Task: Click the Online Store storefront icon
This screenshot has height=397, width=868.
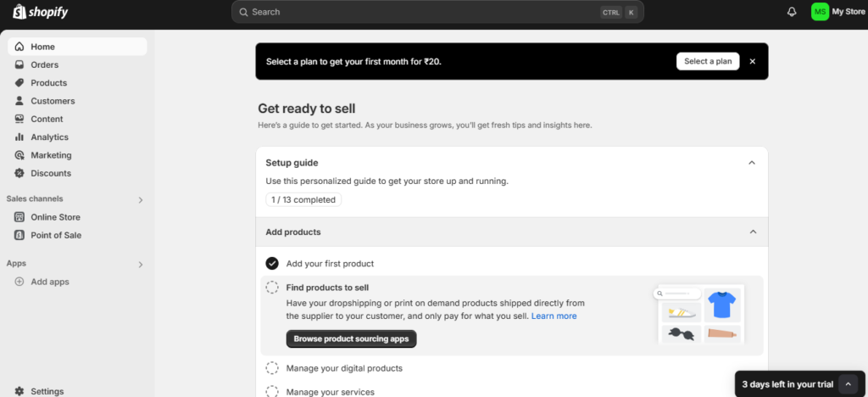Action: tap(19, 217)
